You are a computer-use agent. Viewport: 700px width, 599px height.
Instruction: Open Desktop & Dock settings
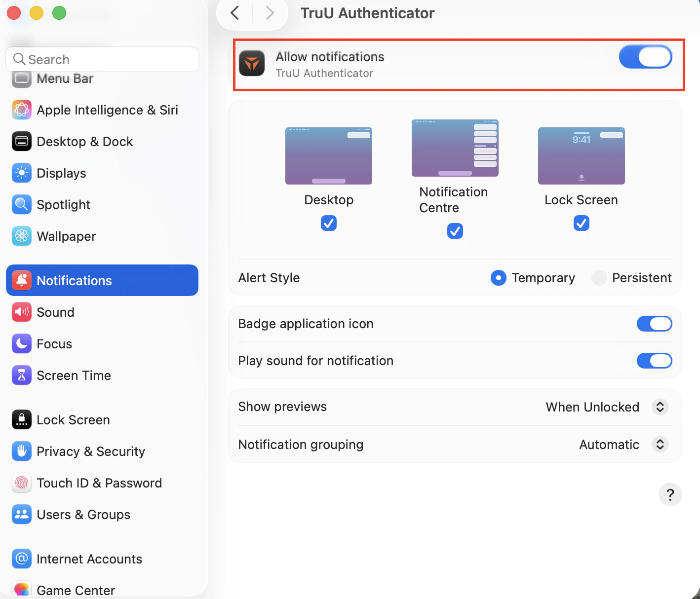102,142
